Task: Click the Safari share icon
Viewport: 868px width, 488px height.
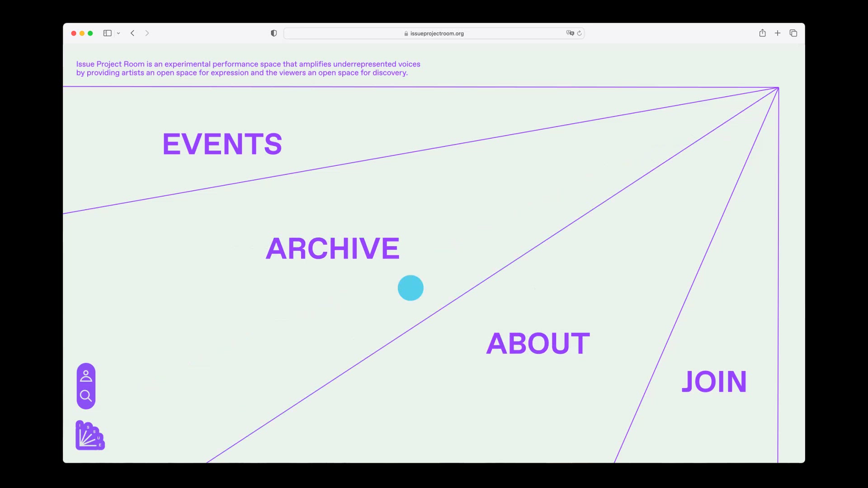Action: click(762, 33)
